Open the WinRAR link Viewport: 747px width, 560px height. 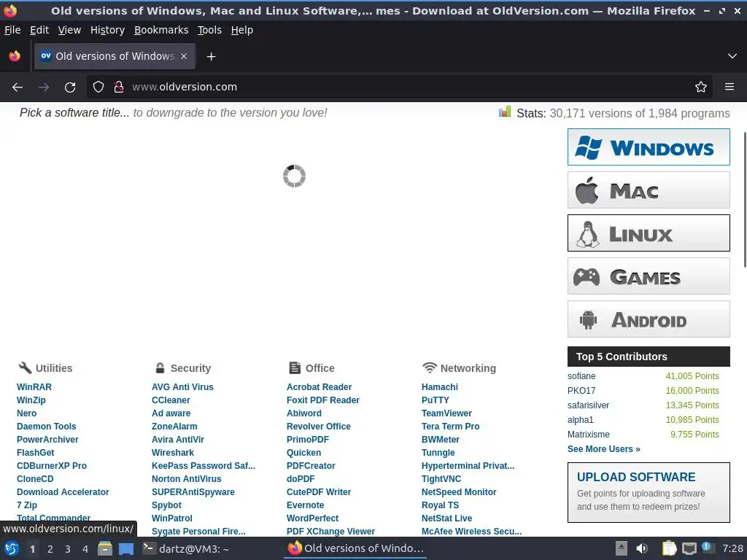pos(34,387)
